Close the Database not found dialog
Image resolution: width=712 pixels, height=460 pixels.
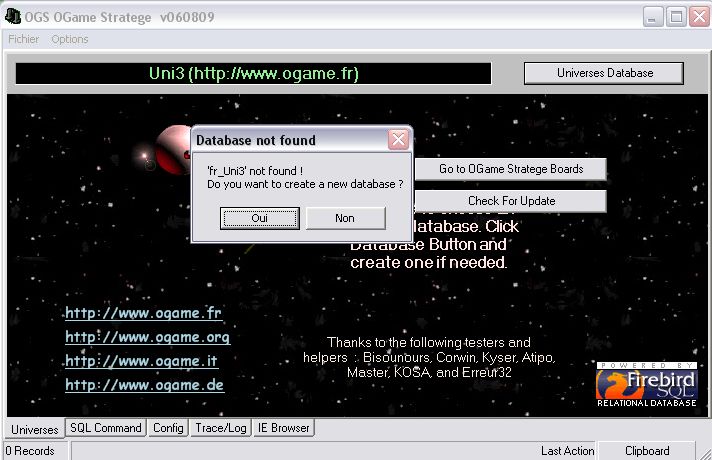pyautogui.click(x=398, y=140)
